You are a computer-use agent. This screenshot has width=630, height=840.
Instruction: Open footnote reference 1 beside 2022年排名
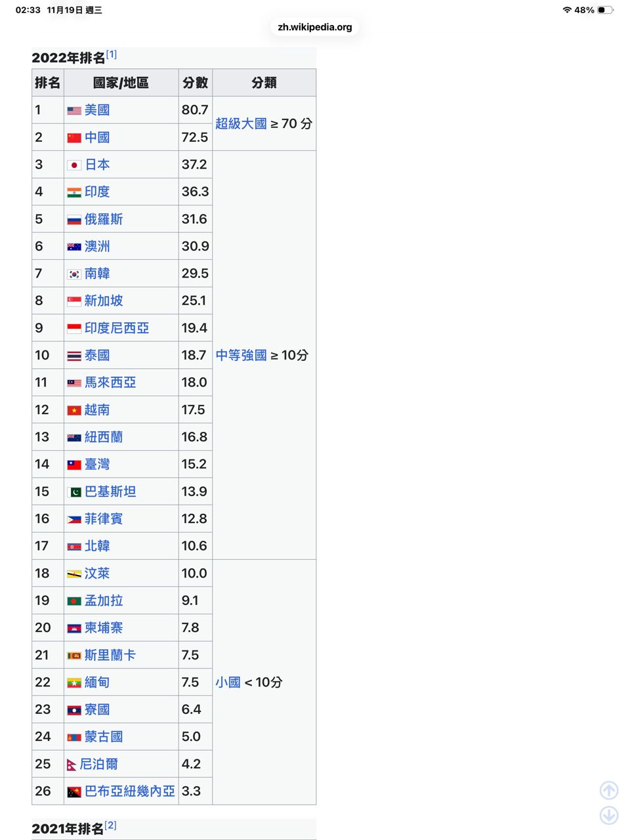click(x=112, y=54)
